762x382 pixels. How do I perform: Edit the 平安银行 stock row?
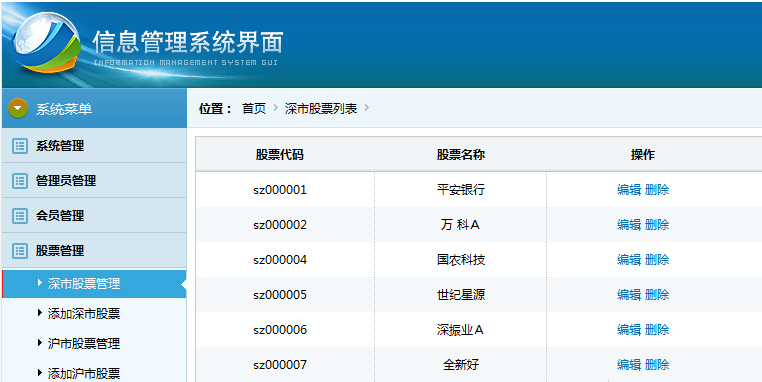click(x=629, y=190)
